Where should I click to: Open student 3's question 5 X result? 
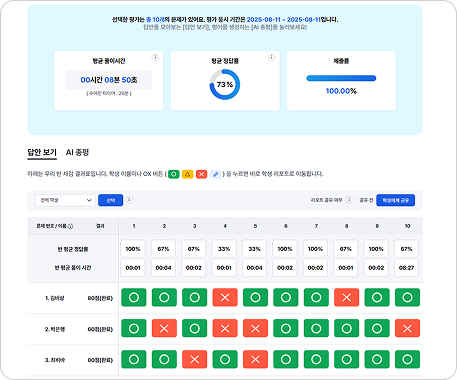point(255,359)
